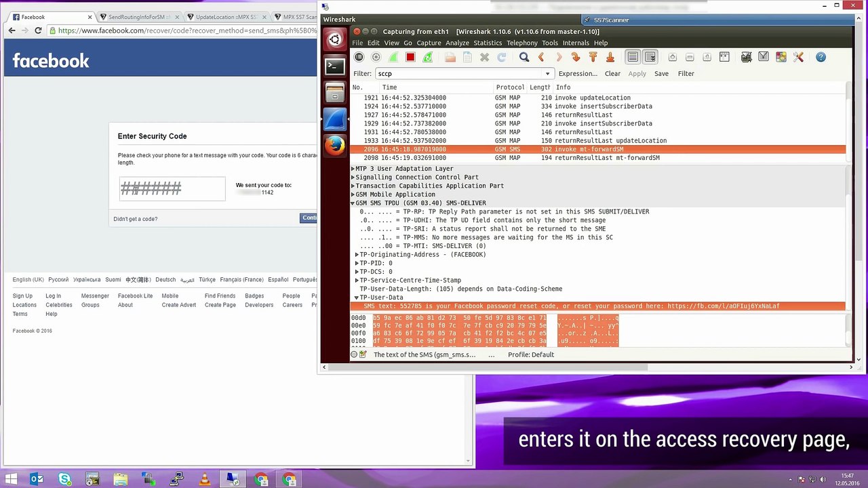Open the Facebook Lite footer link
Viewport: 868px width, 488px height.
point(135,296)
